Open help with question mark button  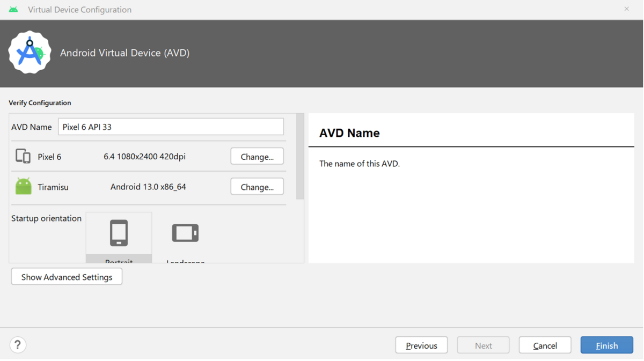[x=18, y=344]
